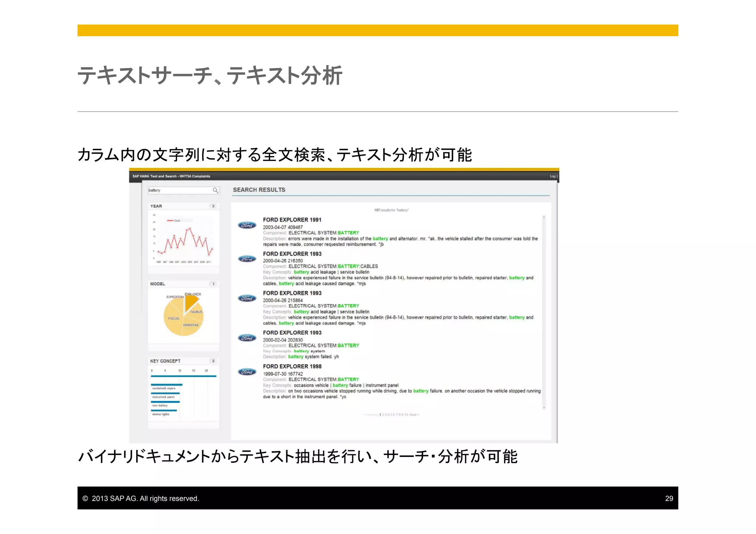This screenshot has height=534, width=756.
Task: Click the magnifier search icon
Action: [x=215, y=190]
